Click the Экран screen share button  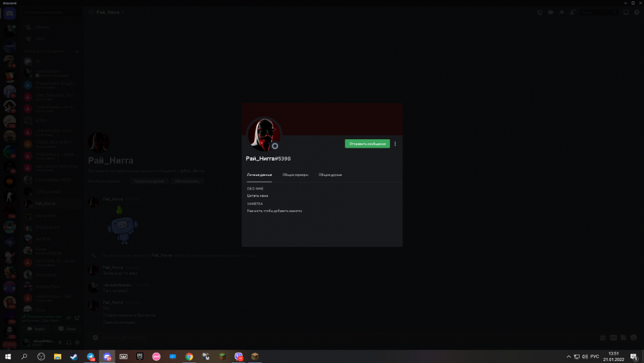coord(67,329)
